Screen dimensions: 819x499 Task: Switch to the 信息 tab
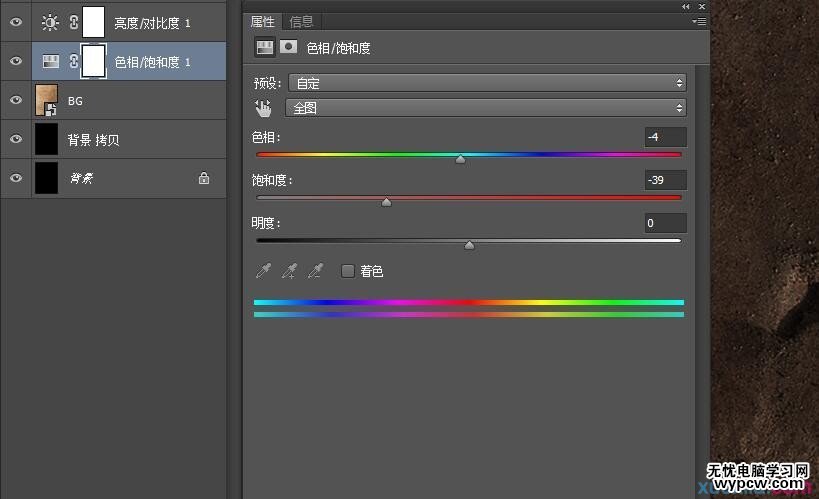click(300, 21)
